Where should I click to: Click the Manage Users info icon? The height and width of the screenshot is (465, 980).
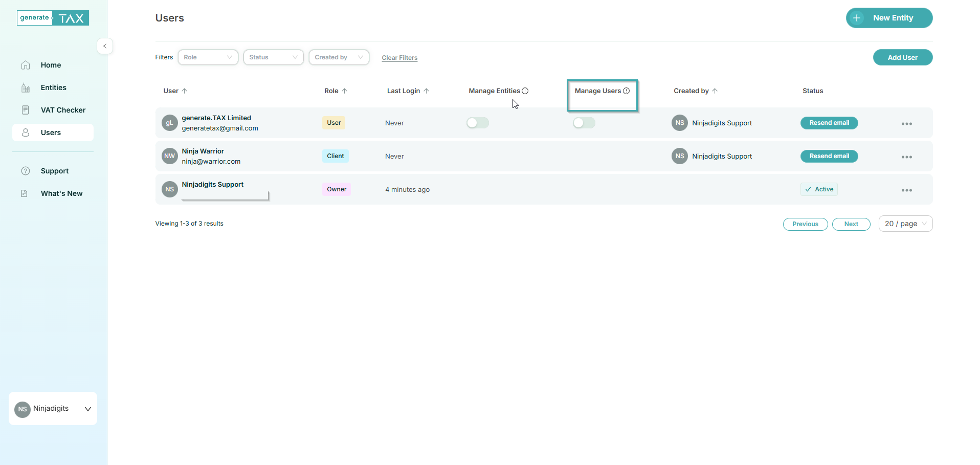[627, 91]
